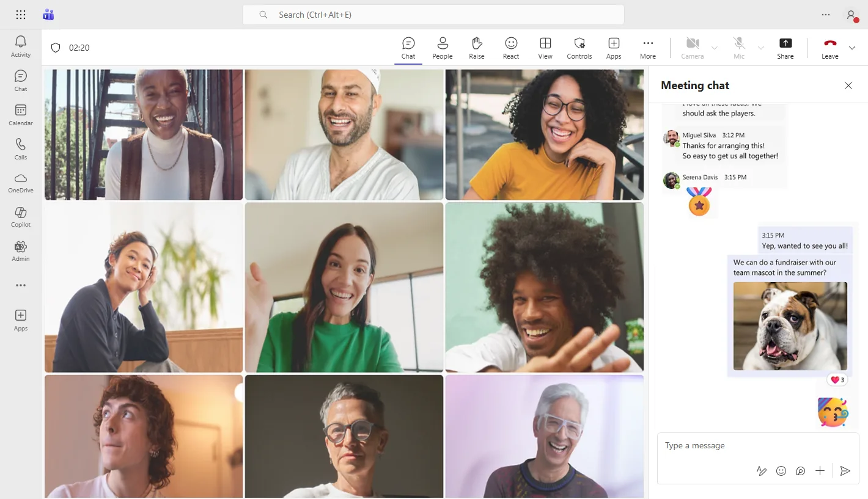This screenshot has width=868, height=499.
Task: Expand the Camera options arrow
Action: (715, 48)
